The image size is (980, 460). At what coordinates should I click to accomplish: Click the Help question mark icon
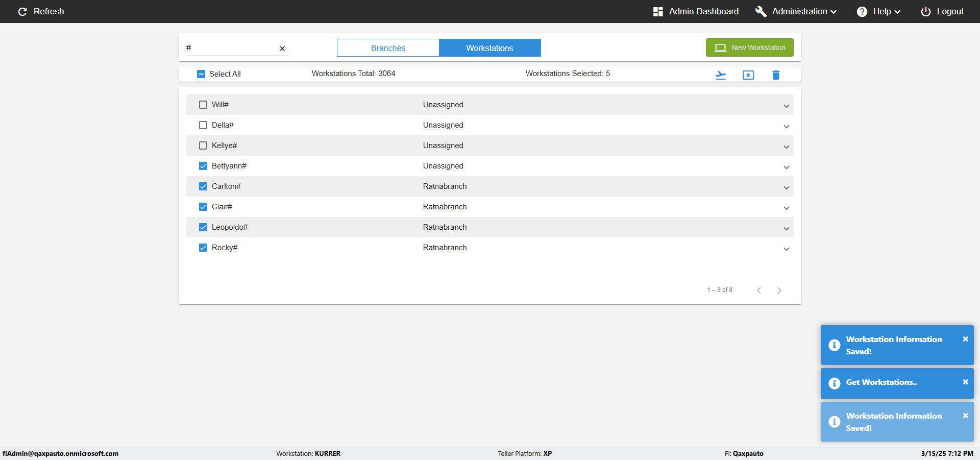tap(862, 11)
